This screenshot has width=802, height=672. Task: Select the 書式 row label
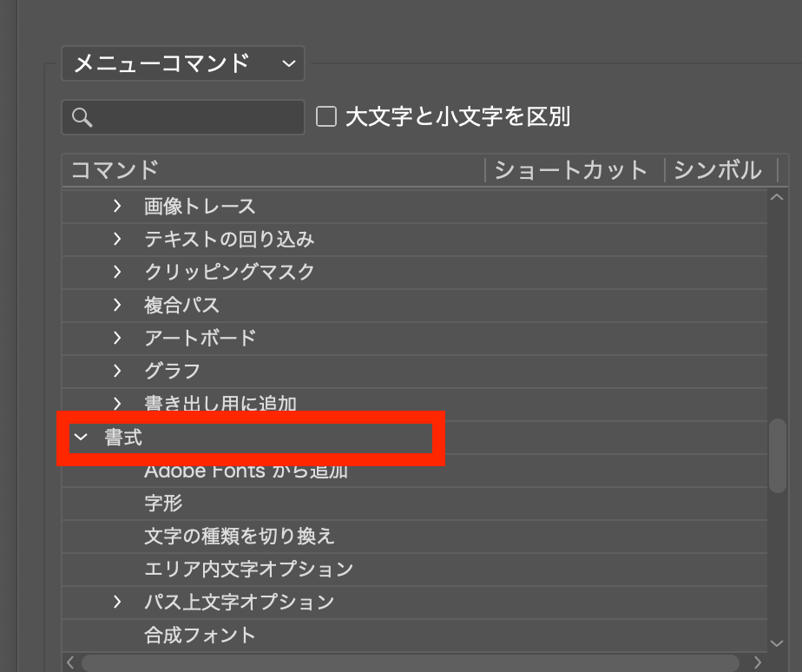coord(123,437)
